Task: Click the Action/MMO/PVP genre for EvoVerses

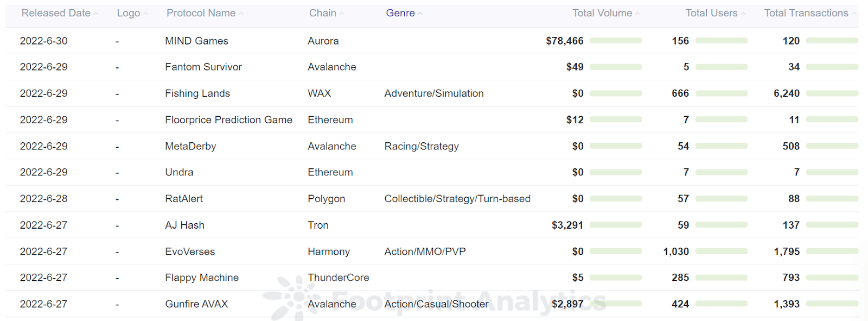Action: pyautogui.click(x=425, y=251)
